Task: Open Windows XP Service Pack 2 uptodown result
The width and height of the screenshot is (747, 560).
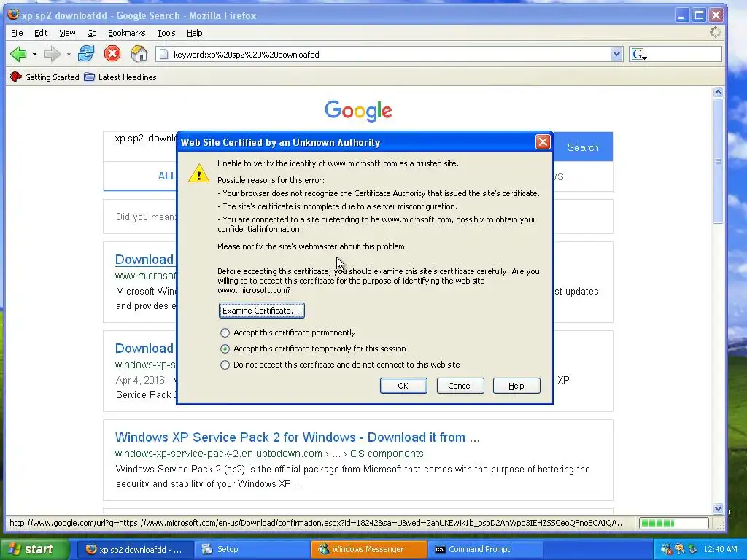Action: point(298,437)
